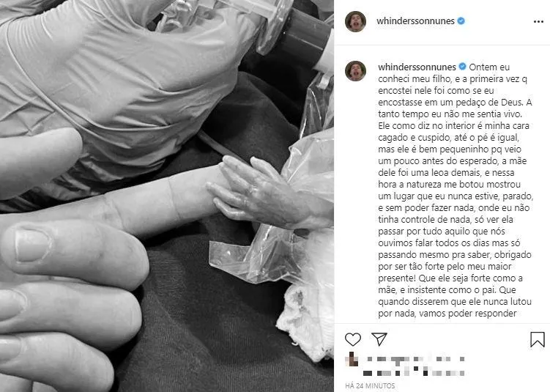Click the whinderssonnunes username in the header
Image resolution: width=550 pixels, height=392 pixels.
415,21
